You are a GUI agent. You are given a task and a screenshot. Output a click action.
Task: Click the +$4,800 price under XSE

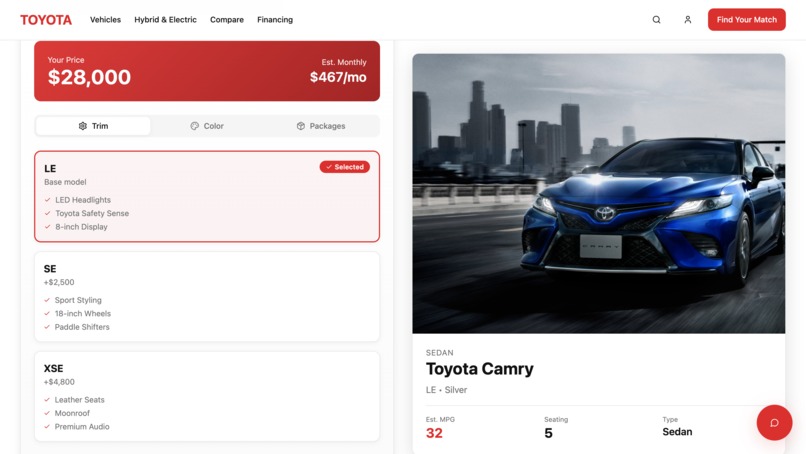pyautogui.click(x=59, y=382)
